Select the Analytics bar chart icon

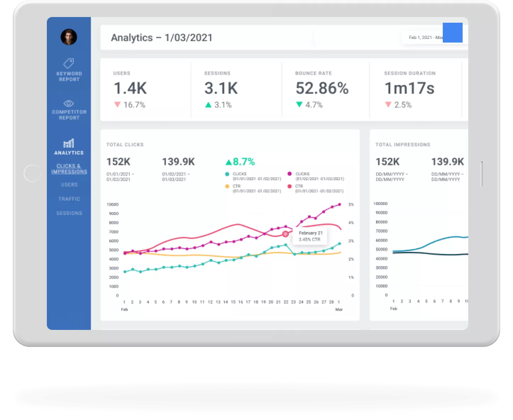pyautogui.click(x=68, y=143)
